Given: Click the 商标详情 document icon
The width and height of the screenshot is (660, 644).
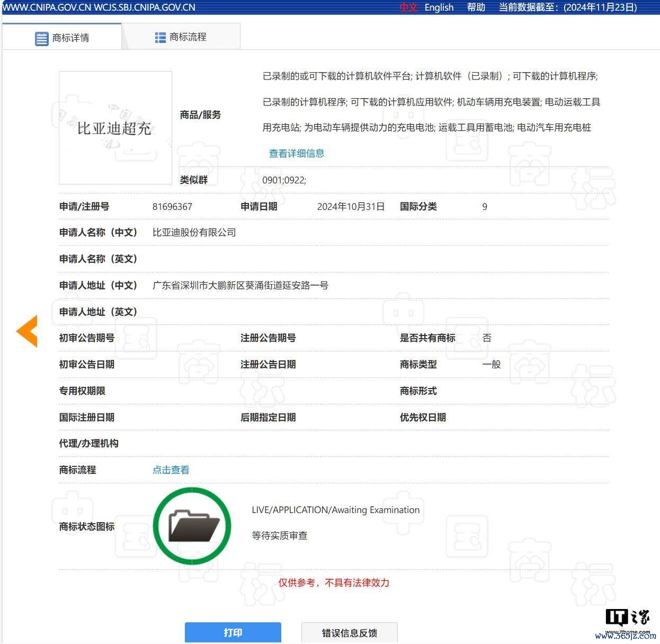Looking at the screenshot, I should click(x=42, y=38).
